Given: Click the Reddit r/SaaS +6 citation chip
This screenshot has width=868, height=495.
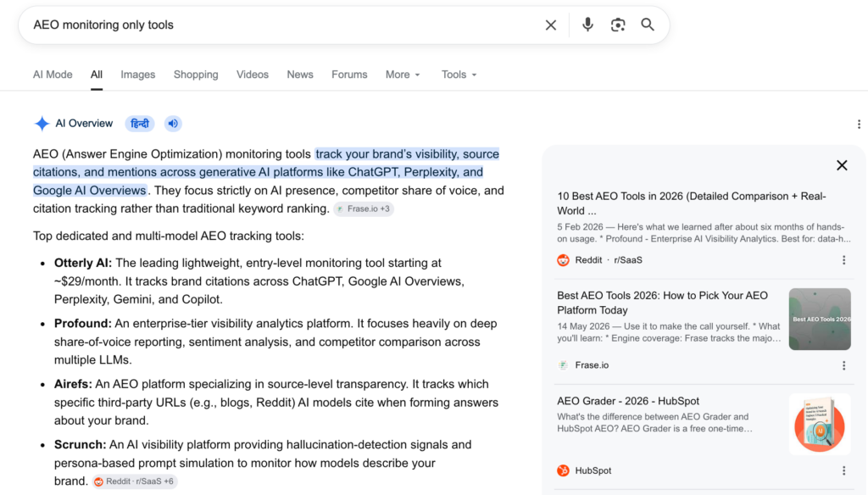Looking at the screenshot, I should point(135,481).
